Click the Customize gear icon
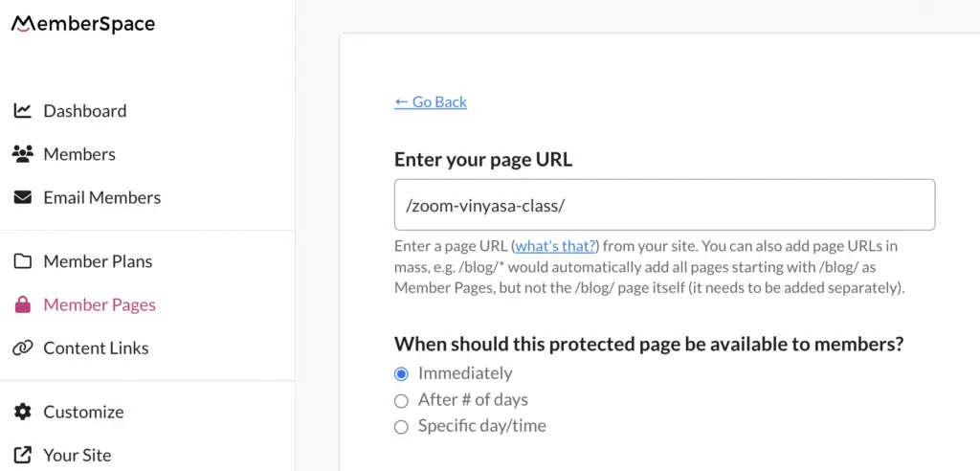Image resolution: width=980 pixels, height=471 pixels. 23,412
